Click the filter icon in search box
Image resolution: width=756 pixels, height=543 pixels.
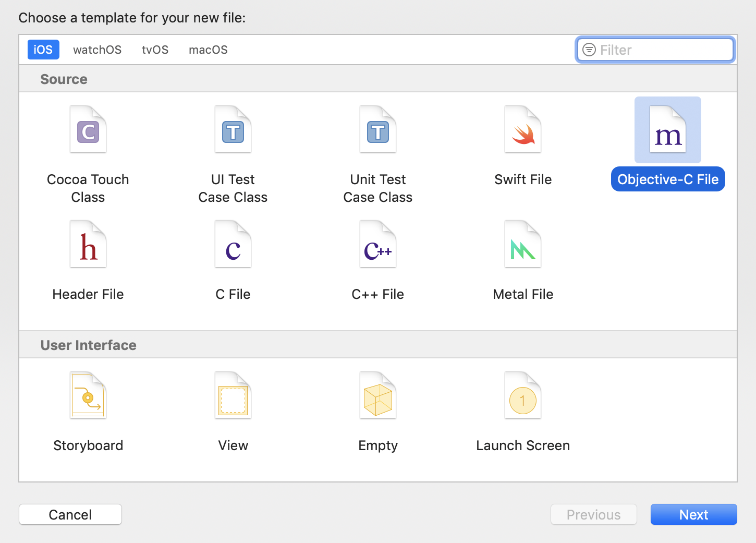[589, 50]
